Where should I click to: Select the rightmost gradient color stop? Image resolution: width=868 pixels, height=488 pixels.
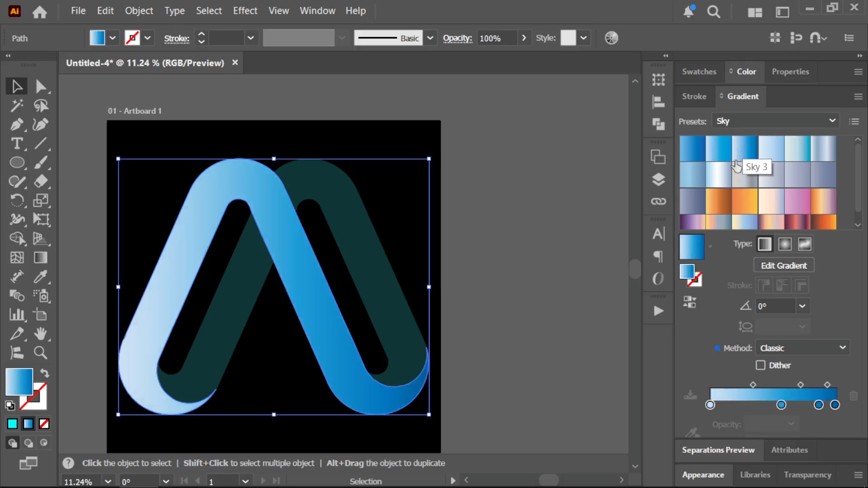pos(835,405)
